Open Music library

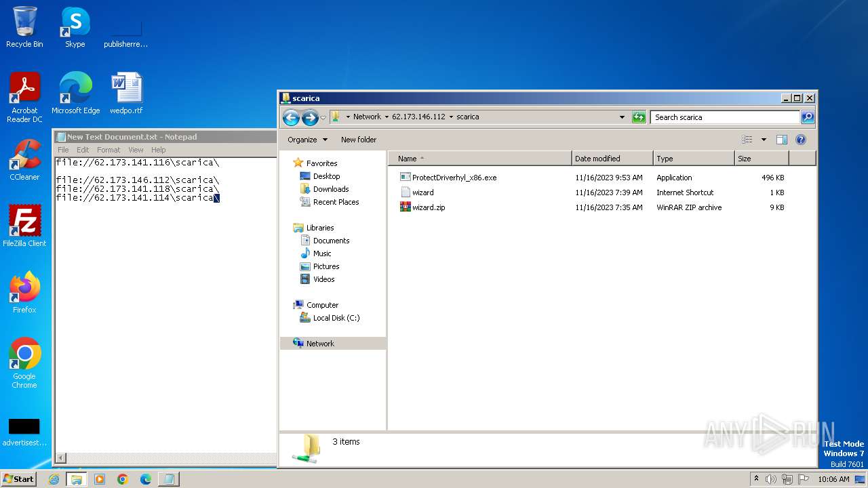point(316,253)
